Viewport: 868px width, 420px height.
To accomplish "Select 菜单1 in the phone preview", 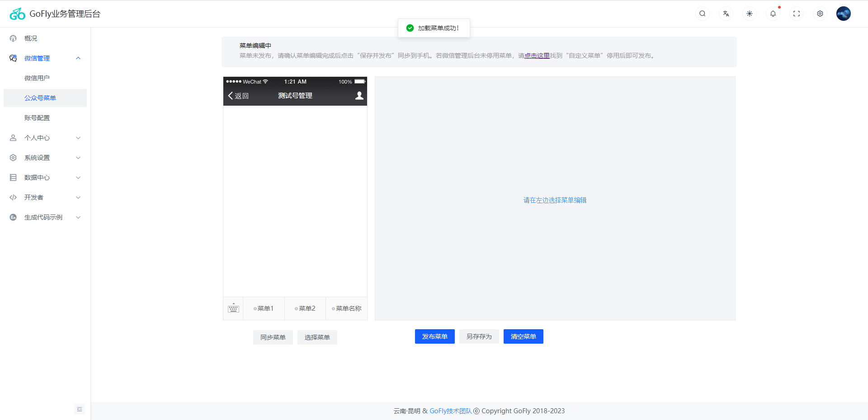I will (x=264, y=308).
